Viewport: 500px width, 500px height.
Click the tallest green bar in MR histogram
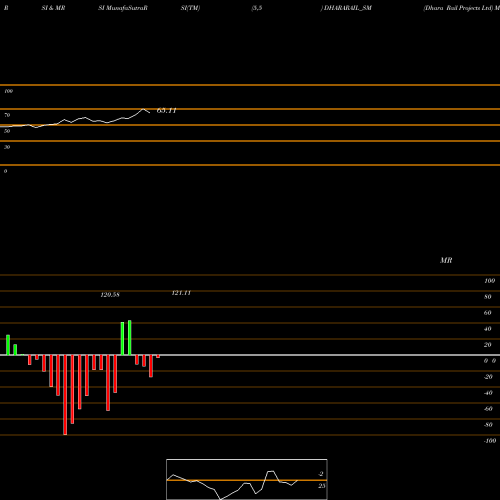[x=130, y=338]
